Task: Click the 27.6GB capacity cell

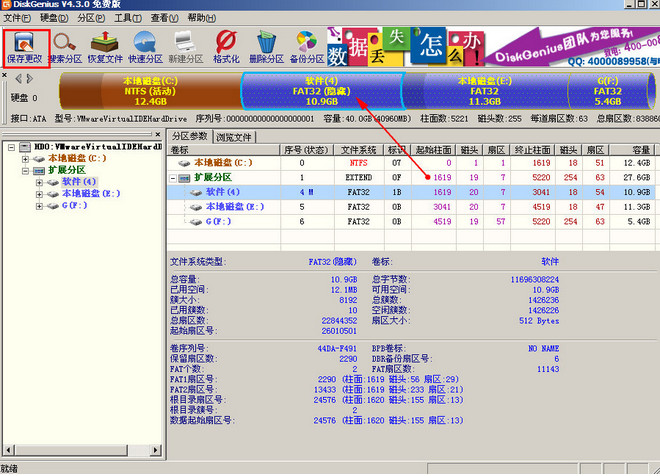Action: (x=637, y=178)
